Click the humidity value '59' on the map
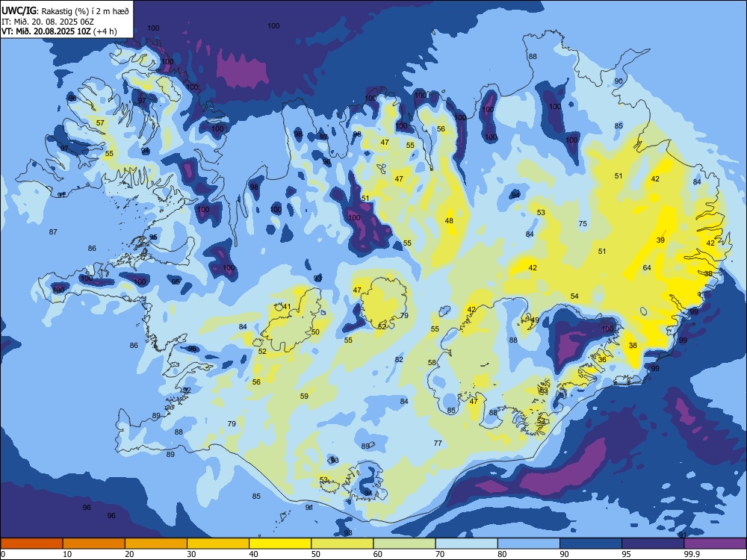Viewport: 747px width, 560px height. 304,396
